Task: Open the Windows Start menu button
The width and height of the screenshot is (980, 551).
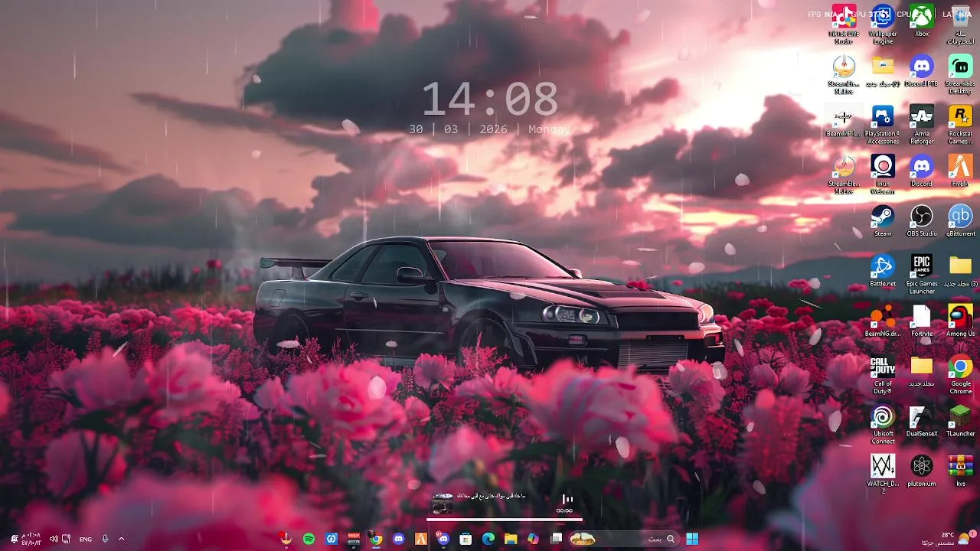Action: (692, 539)
